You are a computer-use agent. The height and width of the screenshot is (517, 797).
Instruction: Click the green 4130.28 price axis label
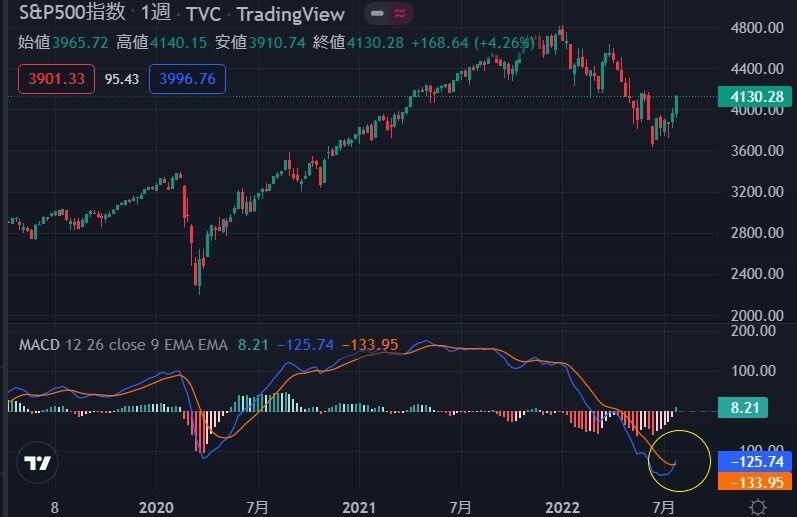tap(754, 97)
